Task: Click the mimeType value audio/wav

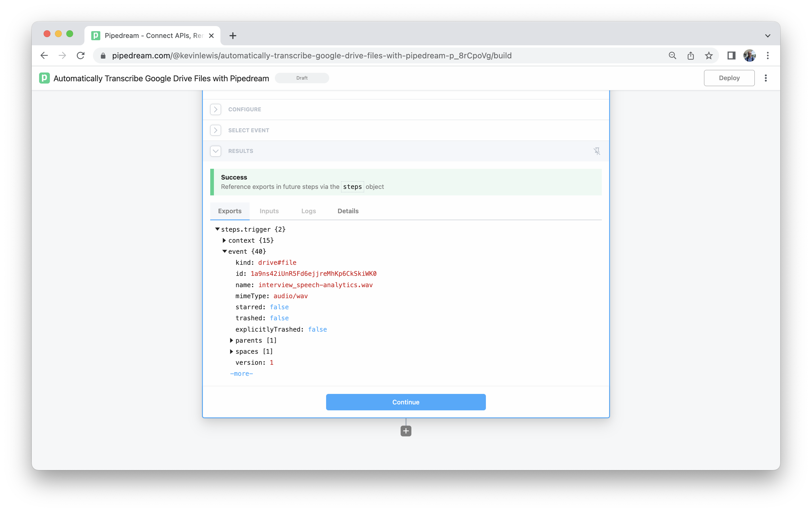Action: [x=291, y=296]
